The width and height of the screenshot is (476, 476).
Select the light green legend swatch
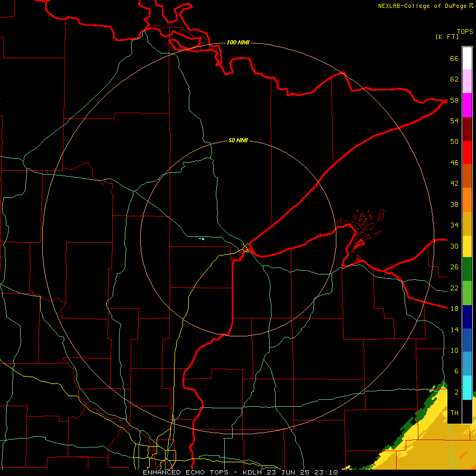pos(467,293)
